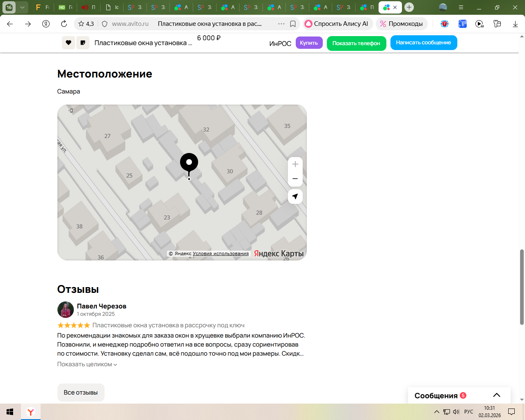Expand the Сообщения panel chevron
Viewport: 525px width, 420px height.
click(x=497, y=395)
